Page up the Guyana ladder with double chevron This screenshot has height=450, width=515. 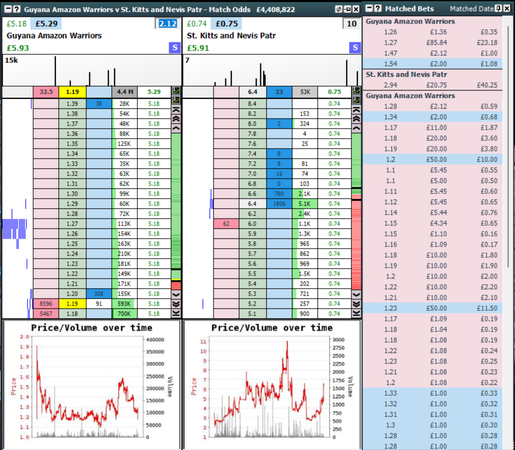pos(176,119)
